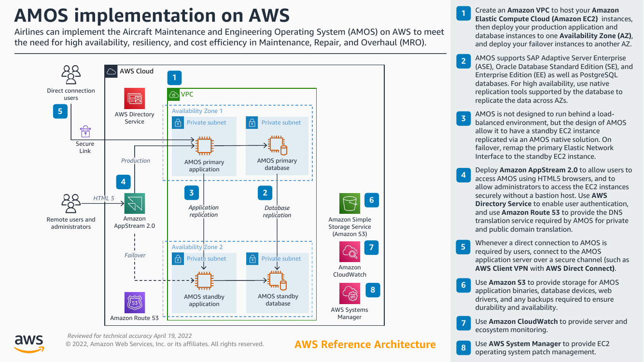This screenshot has width=644, height=362.
Task: Click the lock icon of the standby application subnet
Action: [x=178, y=258]
